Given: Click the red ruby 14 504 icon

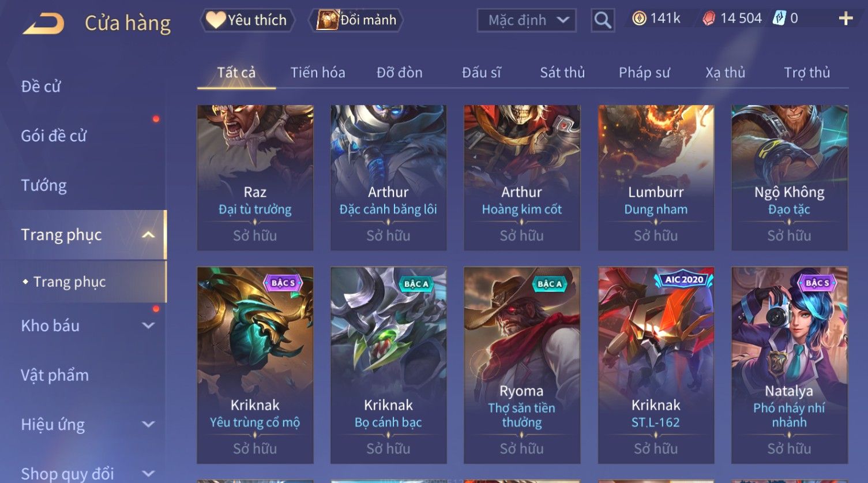Looking at the screenshot, I should click(x=709, y=19).
